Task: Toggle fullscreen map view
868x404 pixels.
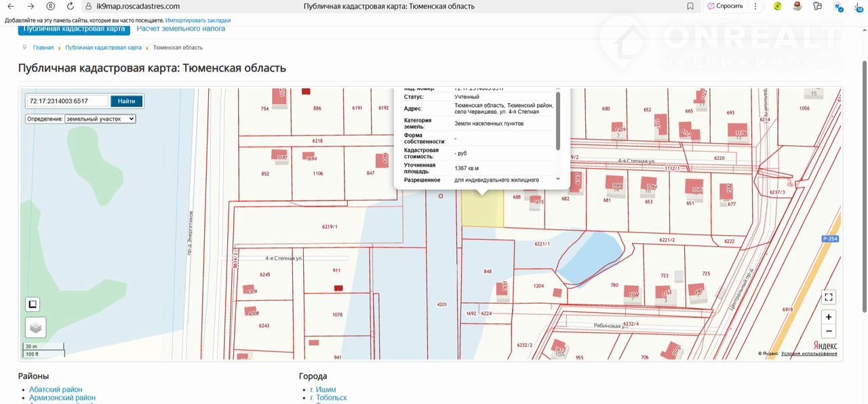Action: [828, 297]
